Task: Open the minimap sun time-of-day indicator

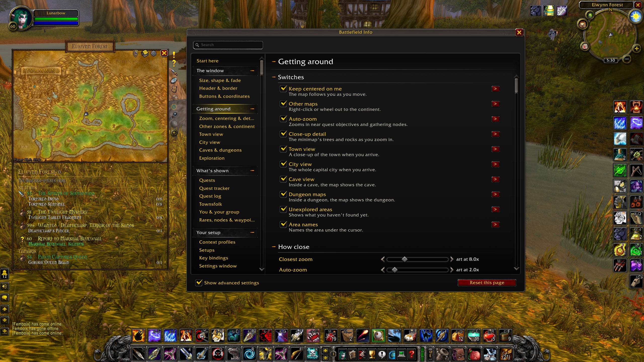Action: pos(636,17)
